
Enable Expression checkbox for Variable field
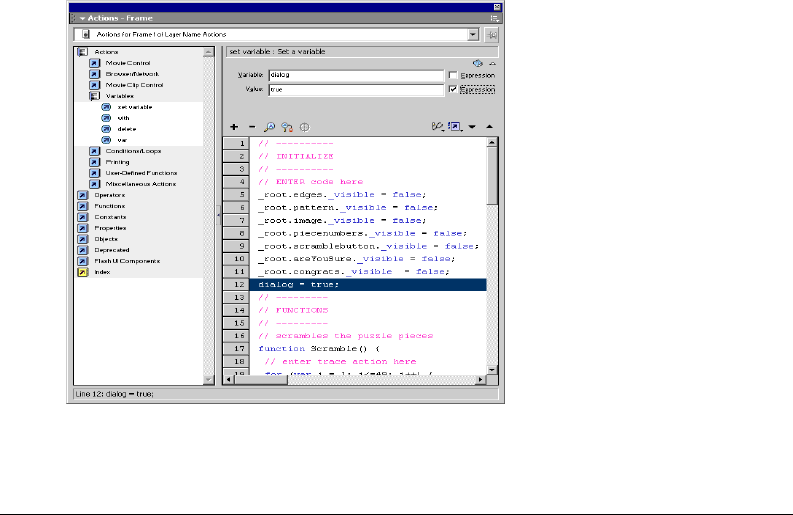click(x=453, y=75)
